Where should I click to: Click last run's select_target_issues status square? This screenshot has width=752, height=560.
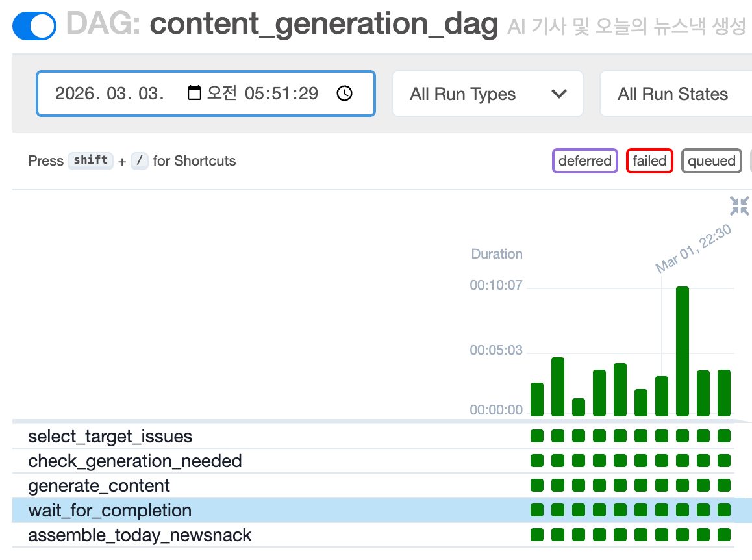tap(724, 436)
